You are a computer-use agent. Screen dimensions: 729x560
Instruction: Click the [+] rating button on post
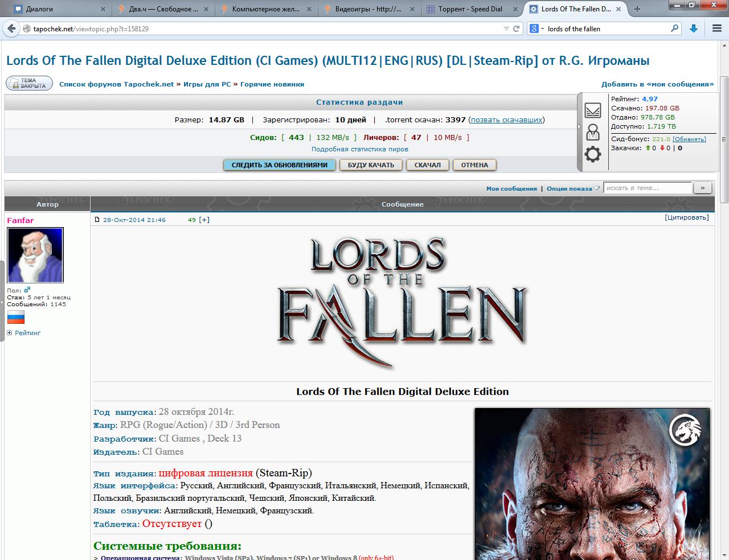[204, 220]
